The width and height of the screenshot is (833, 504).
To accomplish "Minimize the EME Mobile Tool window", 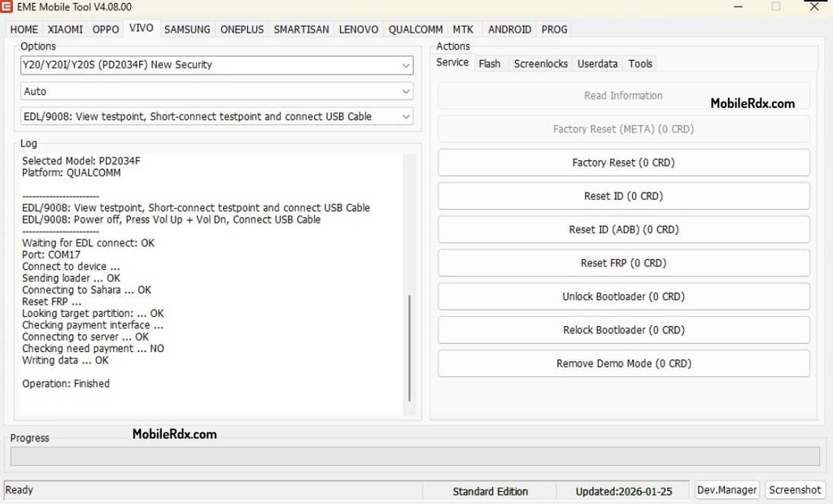I will click(739, 7).
